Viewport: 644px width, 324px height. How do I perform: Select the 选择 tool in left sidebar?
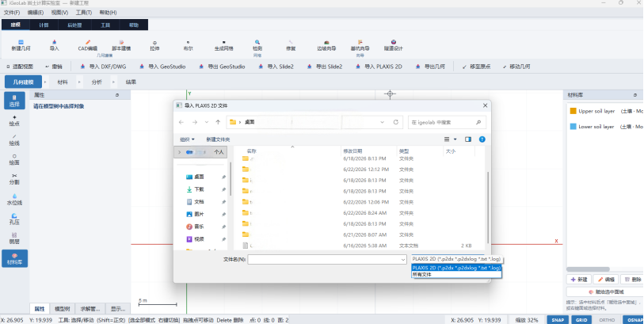coord(14,101)
